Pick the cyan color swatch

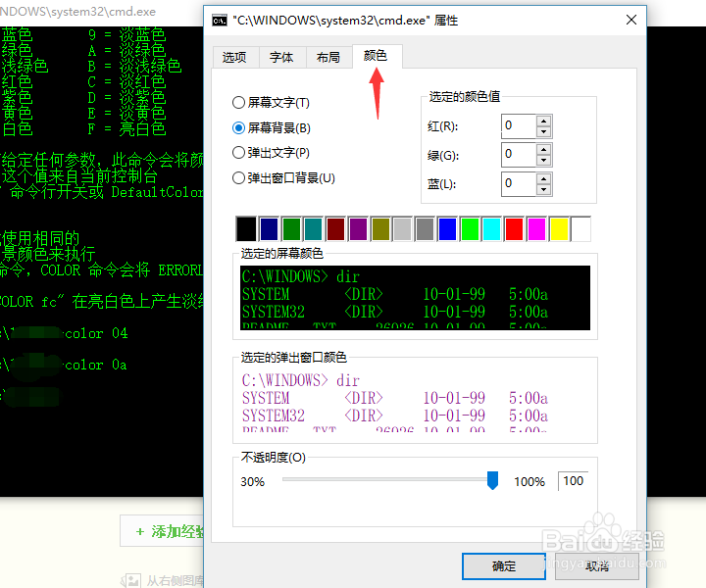(492, 229)
